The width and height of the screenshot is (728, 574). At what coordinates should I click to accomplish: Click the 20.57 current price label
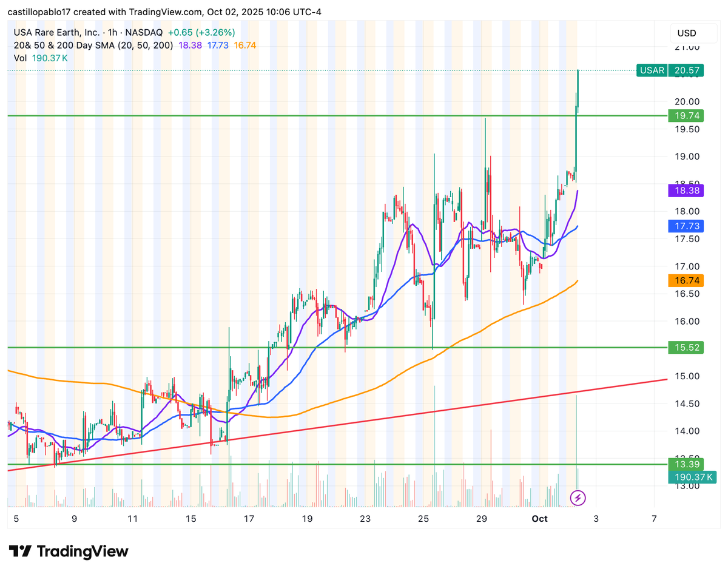click(686, 70)
